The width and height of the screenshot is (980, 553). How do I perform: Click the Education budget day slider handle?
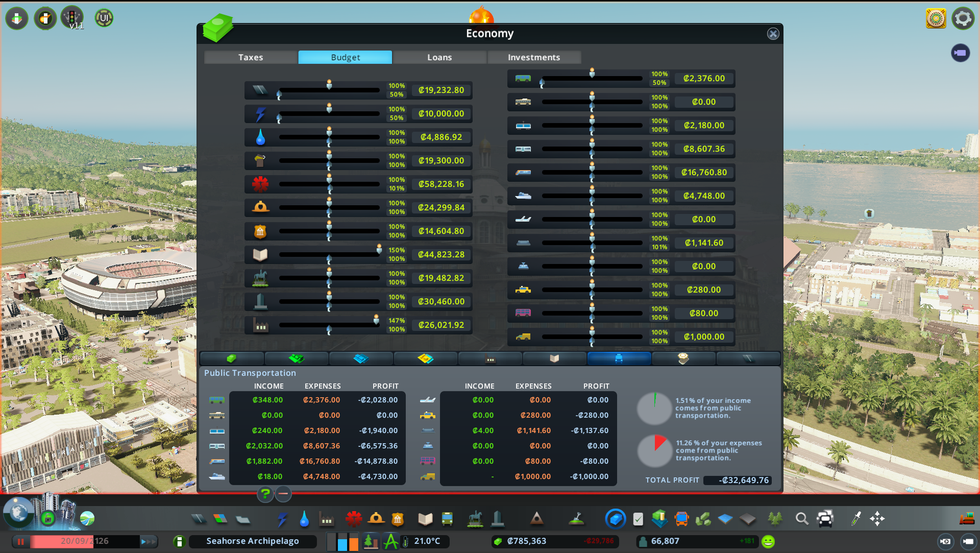point(379,249)
